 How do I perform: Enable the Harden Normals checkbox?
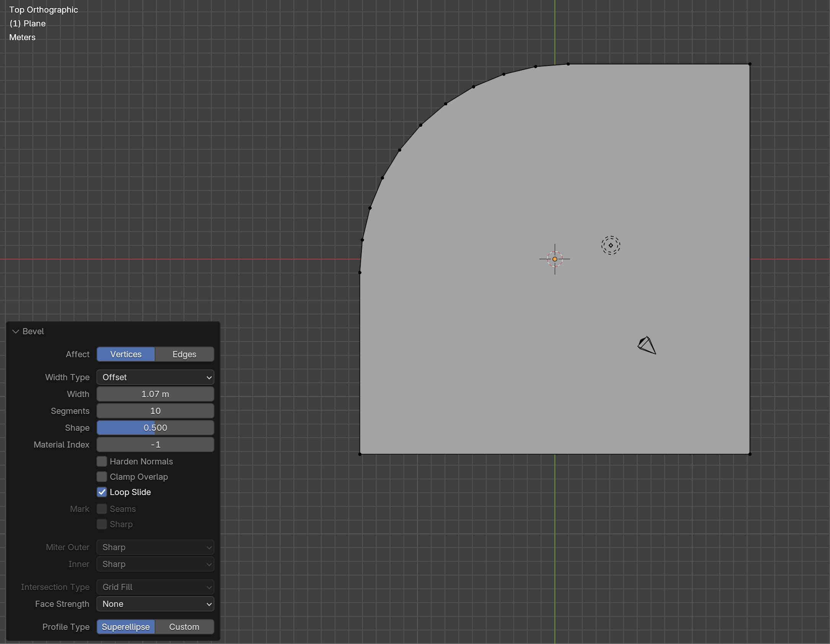click(102, 461)
